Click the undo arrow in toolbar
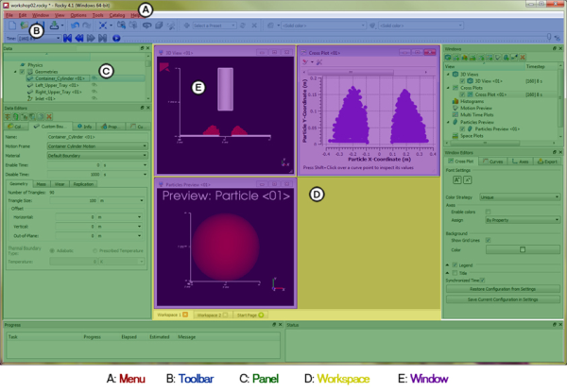 click(x=74, y=26)
